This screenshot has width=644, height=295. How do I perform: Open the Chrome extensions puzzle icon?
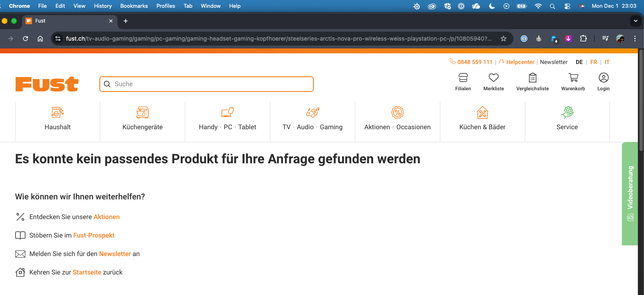pyautogui.click(x=583, y=39)
